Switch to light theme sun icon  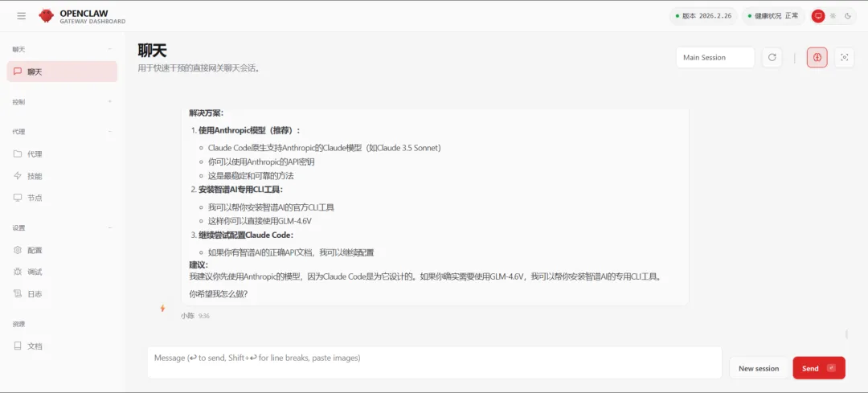[x=833, y=16]
